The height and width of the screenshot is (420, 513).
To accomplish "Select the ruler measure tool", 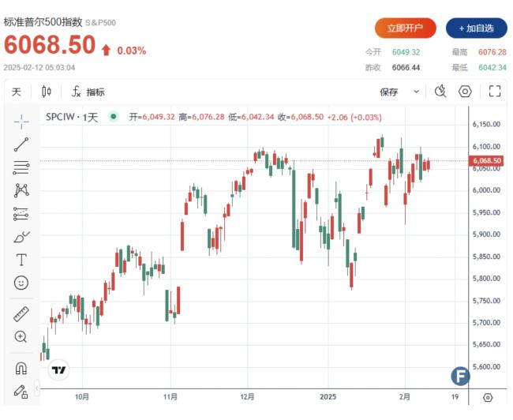I will 21,314.
